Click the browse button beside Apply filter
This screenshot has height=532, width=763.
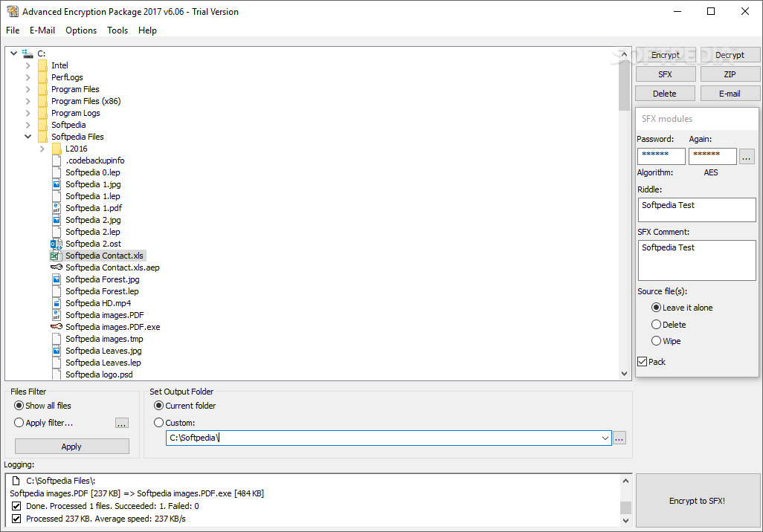click(122, 423)
